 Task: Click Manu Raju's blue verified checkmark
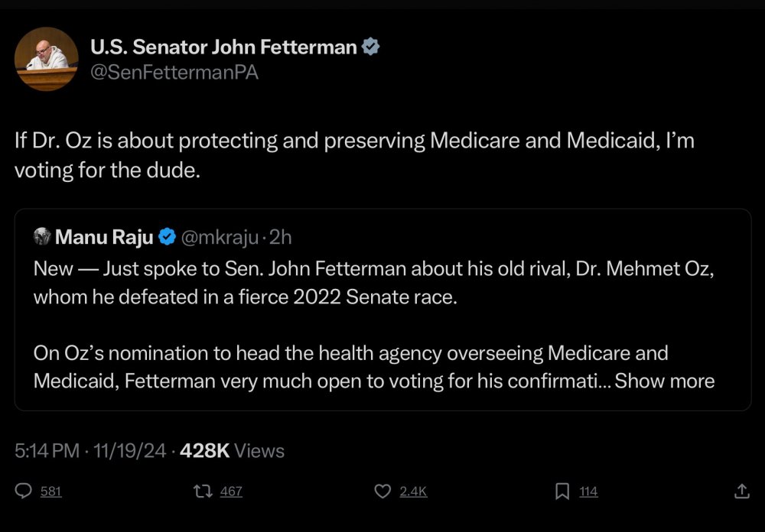click(167, 238)
